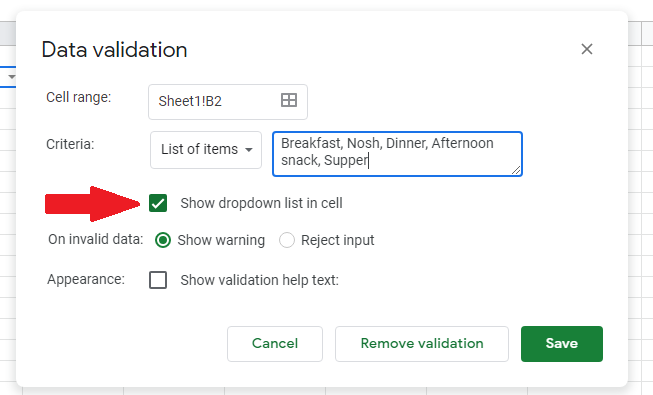Open the cell range grid selector icon
The width and height of the screenshot is (653, 395).
coord(289,100)
